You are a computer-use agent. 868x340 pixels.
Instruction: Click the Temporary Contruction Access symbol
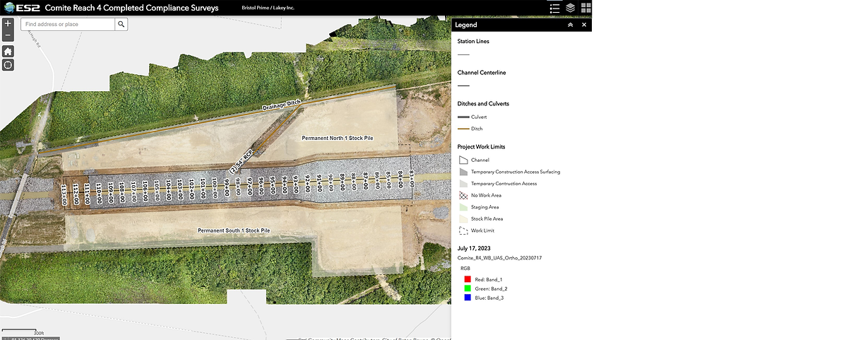point(463,184)
